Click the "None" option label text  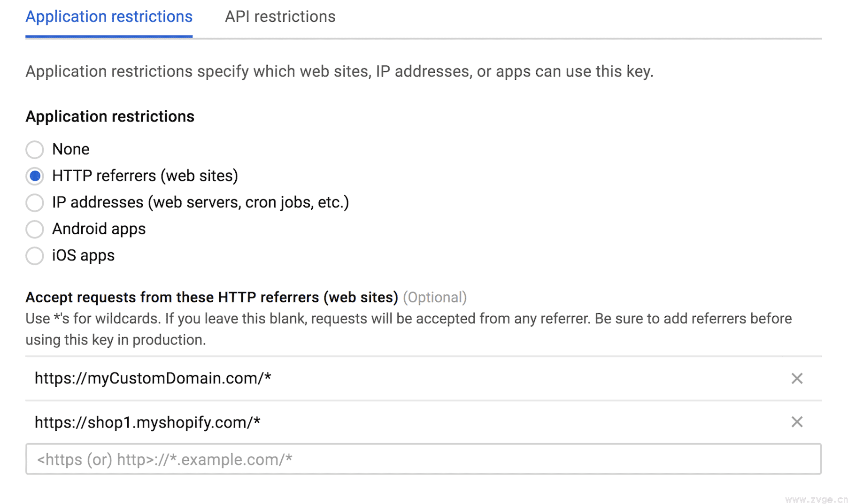[x=70, y=149]
